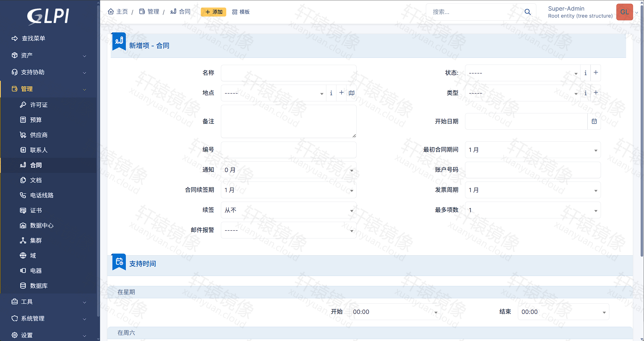This screenshot has width=644, height=341.
Task: Click the GL user avatar
Action: point(624,12)
